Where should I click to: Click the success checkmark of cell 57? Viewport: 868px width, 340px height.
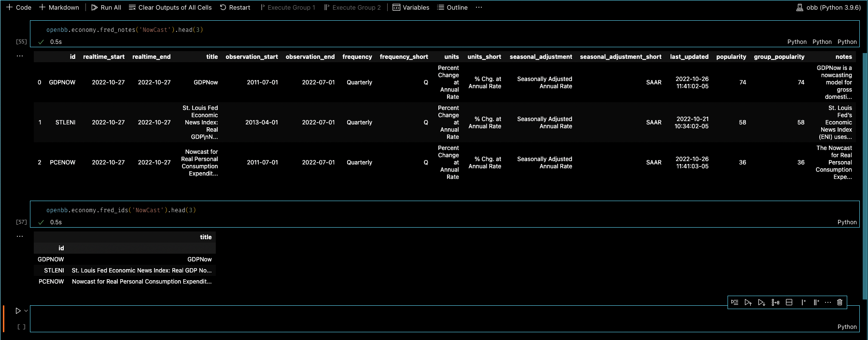tap(41, 222)
